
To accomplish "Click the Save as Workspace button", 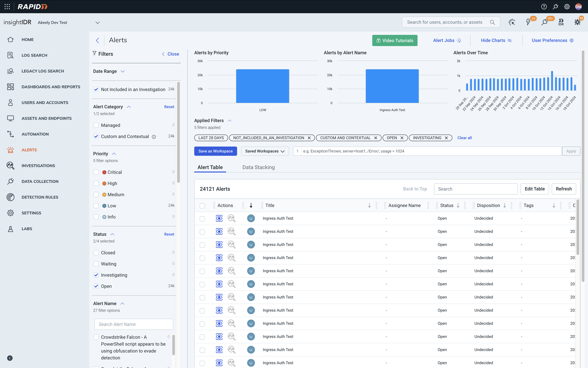I will 215,151.
